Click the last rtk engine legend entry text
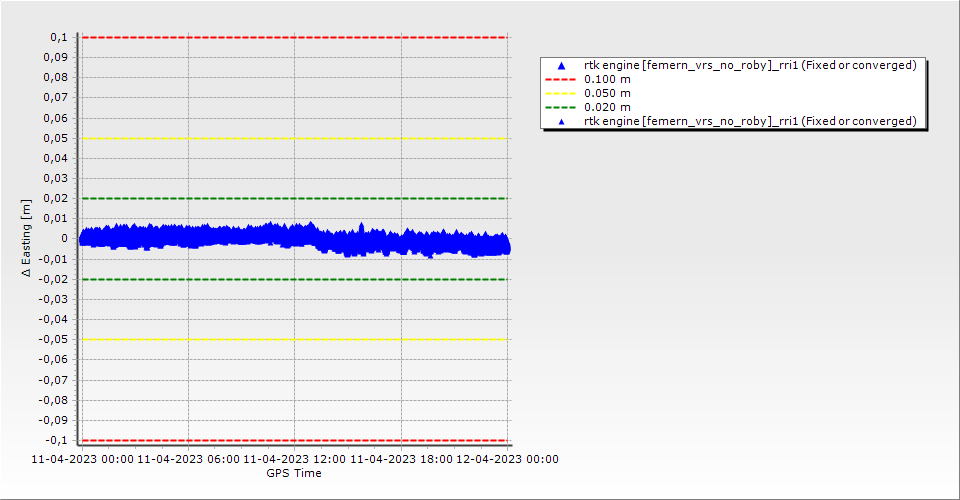Viewport: 960px width, 500px height. tap(750, 121)
